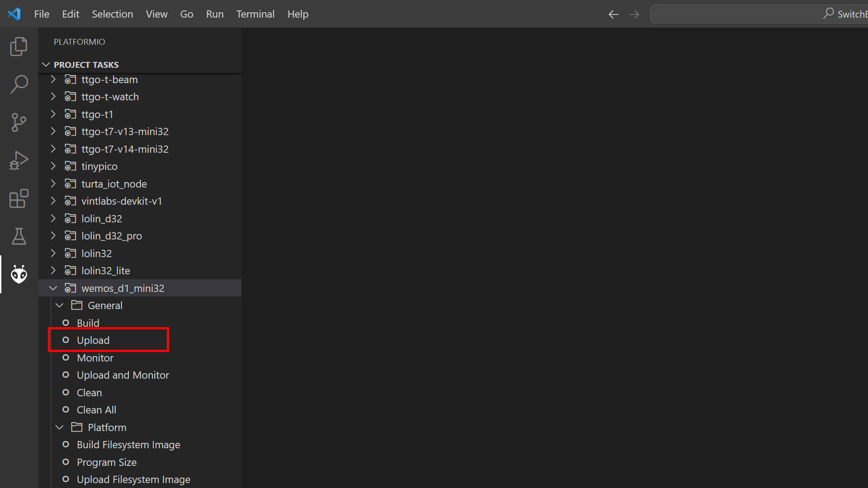Open the Selection menu
The image size is (868, 488).
pyautogui.click(x=113, y=14)
